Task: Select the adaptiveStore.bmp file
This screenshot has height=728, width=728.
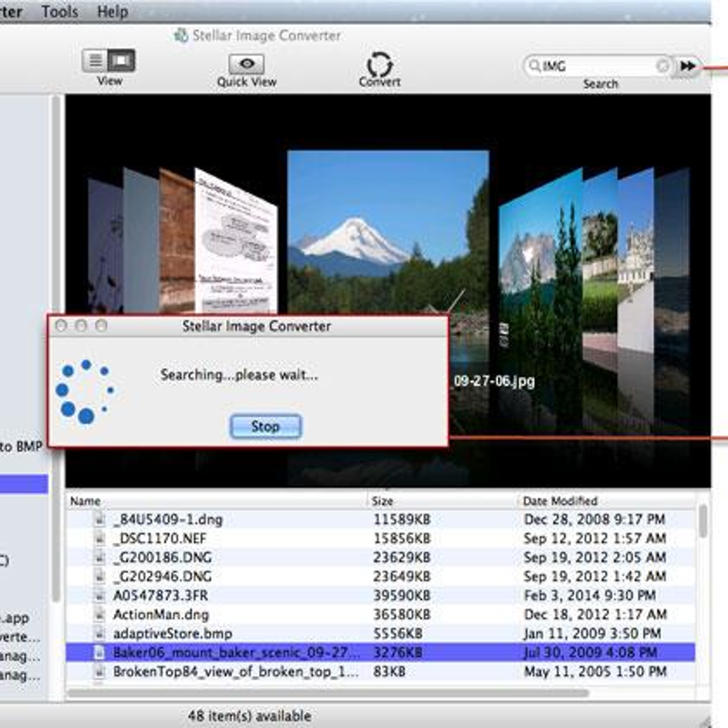Action: point(381,634)
